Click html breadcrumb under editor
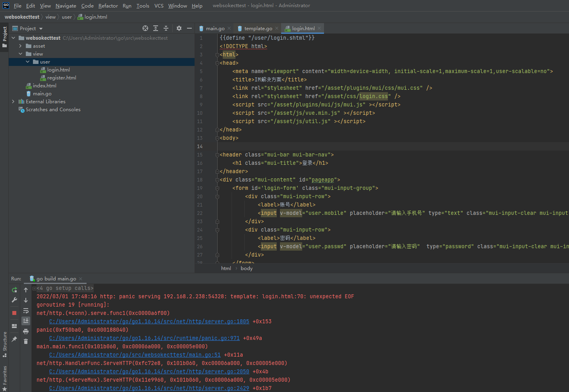Viewport: 569px width, 392px height. point(226,268)
